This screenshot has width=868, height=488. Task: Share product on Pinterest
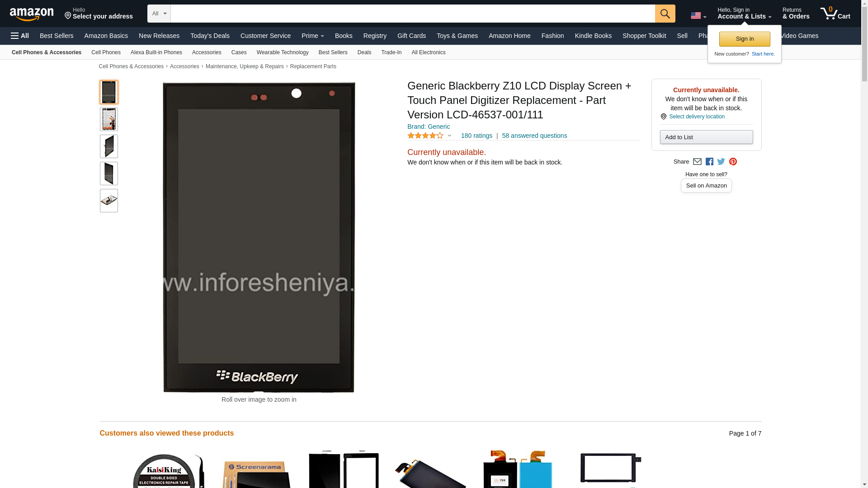[733, 162]
